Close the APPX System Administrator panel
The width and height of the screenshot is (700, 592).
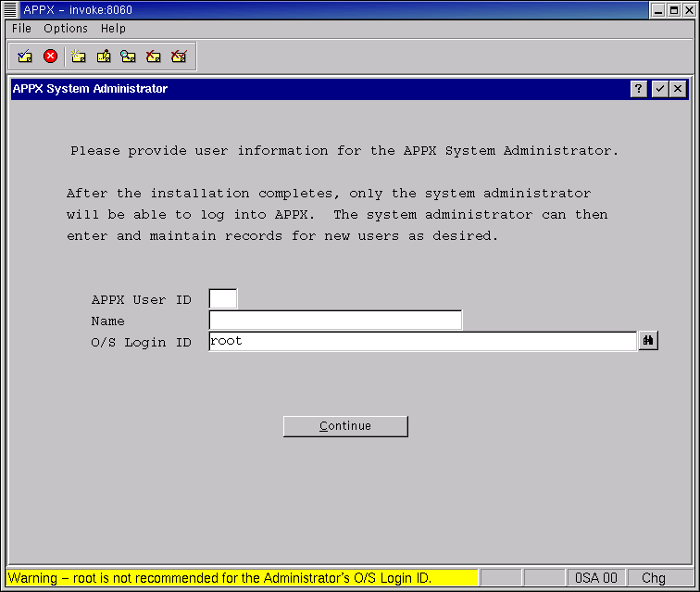pyautogui.click(x=678, y=89)
